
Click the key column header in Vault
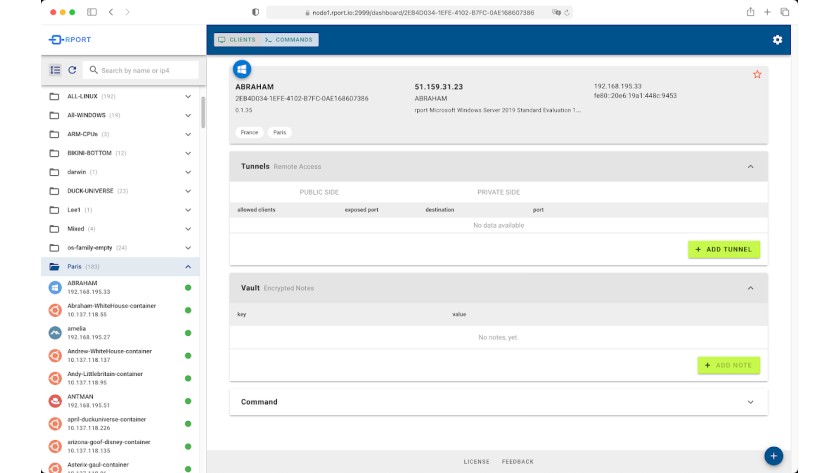242,314
